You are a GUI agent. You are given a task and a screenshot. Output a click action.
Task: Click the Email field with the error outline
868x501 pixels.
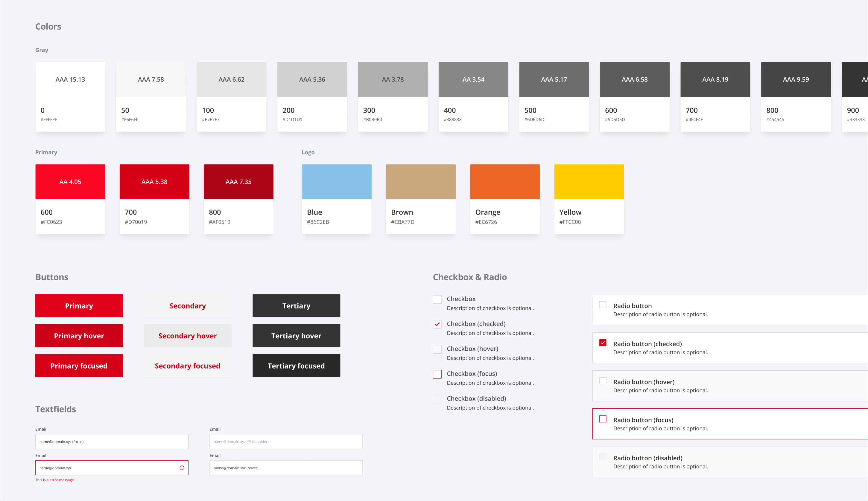point(112,468)
